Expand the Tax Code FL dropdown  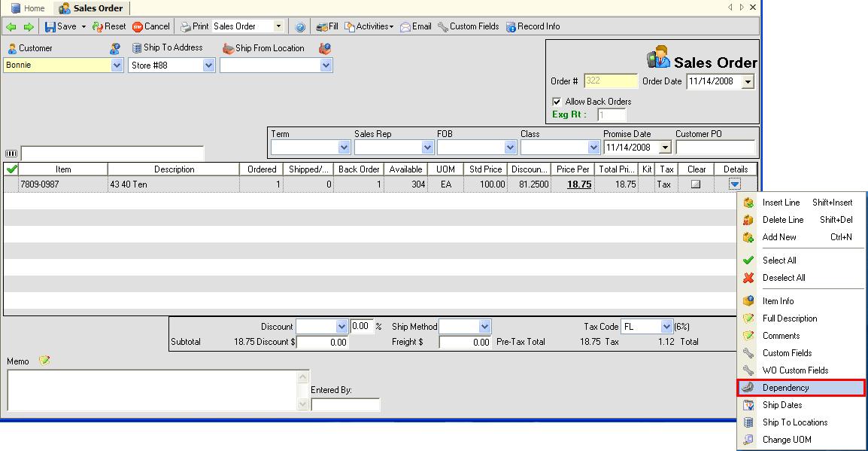666,327
